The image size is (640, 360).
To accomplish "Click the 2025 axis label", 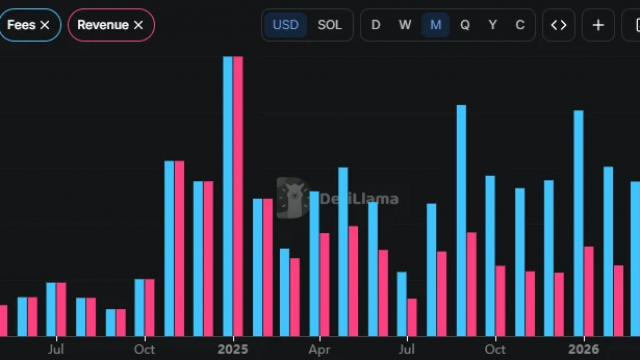I will pyautogui.click(x=233, y=349).
